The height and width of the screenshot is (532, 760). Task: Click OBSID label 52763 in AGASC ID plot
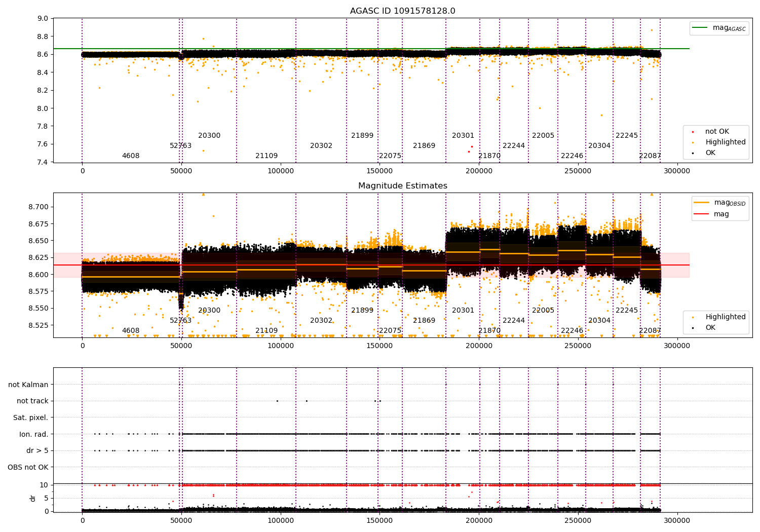click(180, 146)
